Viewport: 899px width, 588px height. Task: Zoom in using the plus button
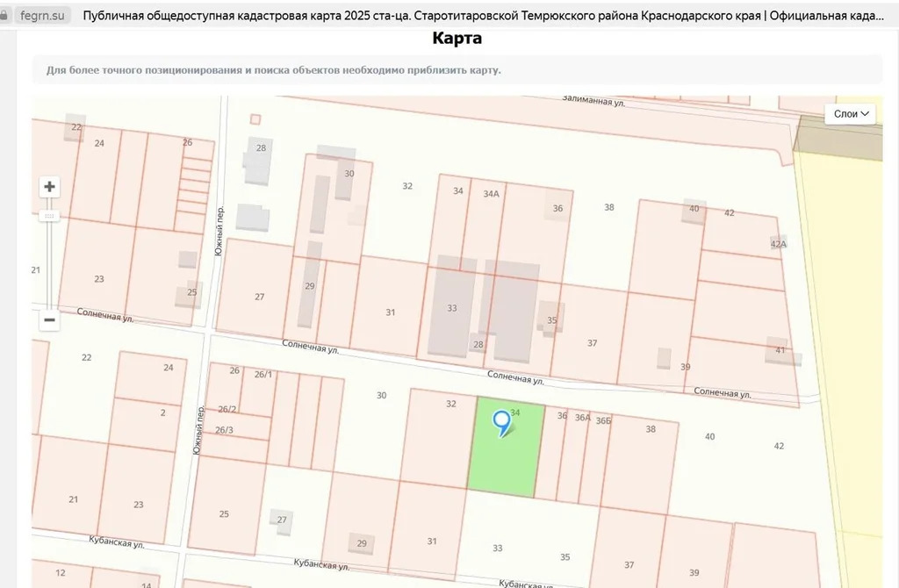[49, 185]
